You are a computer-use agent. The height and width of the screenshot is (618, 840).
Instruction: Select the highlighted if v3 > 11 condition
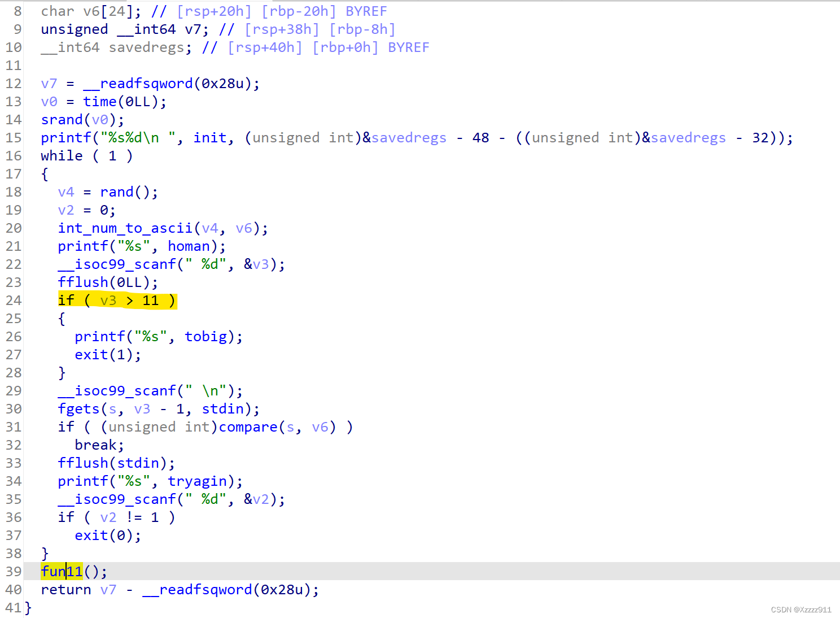117,301
